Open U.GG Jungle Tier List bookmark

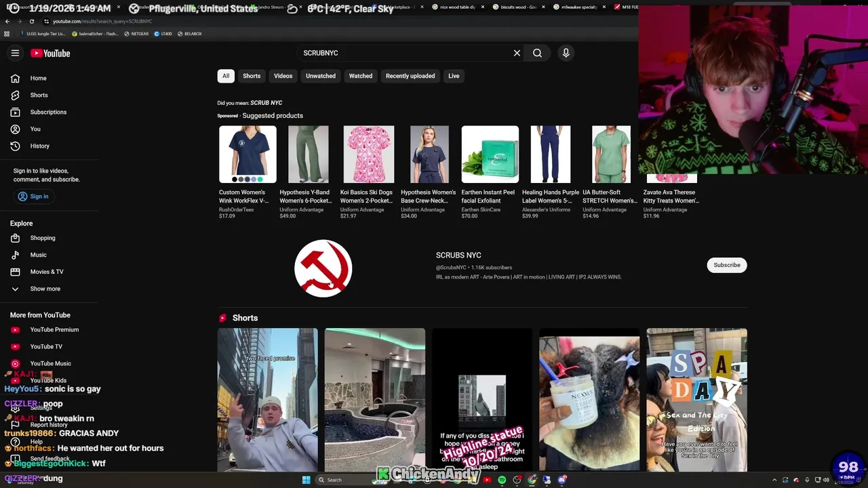pos(43,33)
